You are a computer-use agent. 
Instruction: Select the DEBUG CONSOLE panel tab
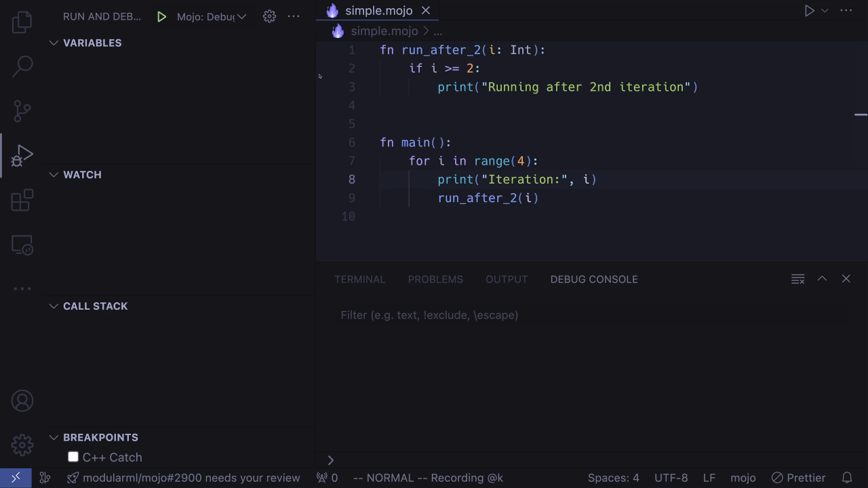coord(594,279)
